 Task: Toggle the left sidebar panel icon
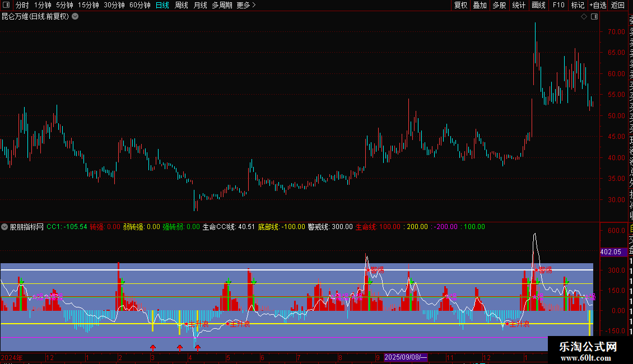pos(6,5)
